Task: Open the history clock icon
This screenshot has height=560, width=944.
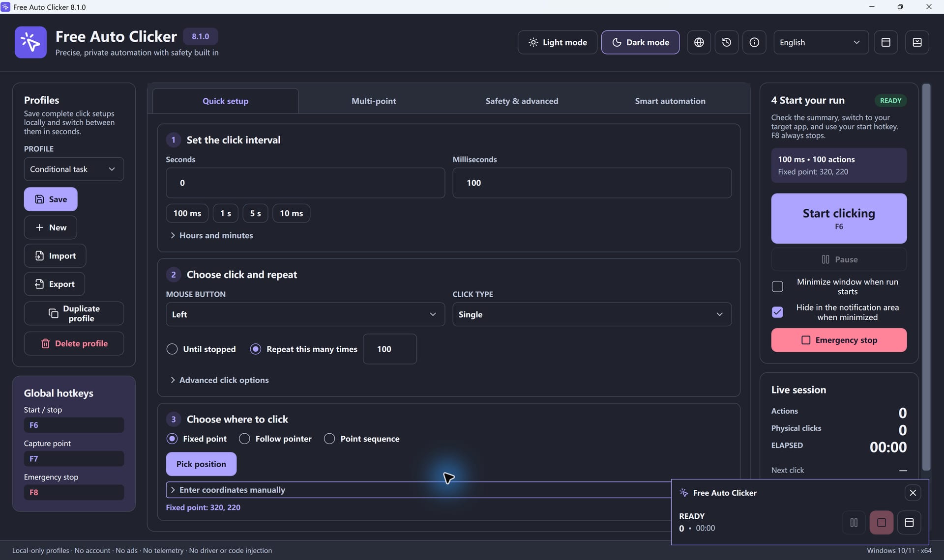Action: [x=726, y=42]
